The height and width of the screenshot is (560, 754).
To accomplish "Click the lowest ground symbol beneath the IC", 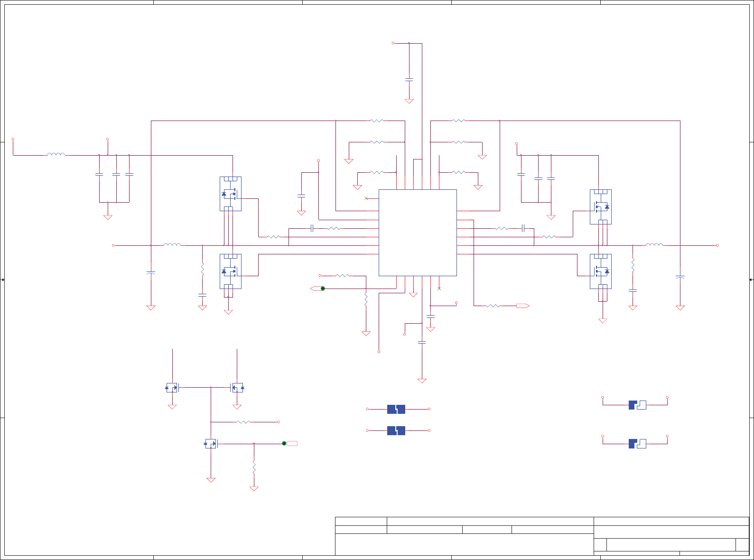I will click(422, 381).
